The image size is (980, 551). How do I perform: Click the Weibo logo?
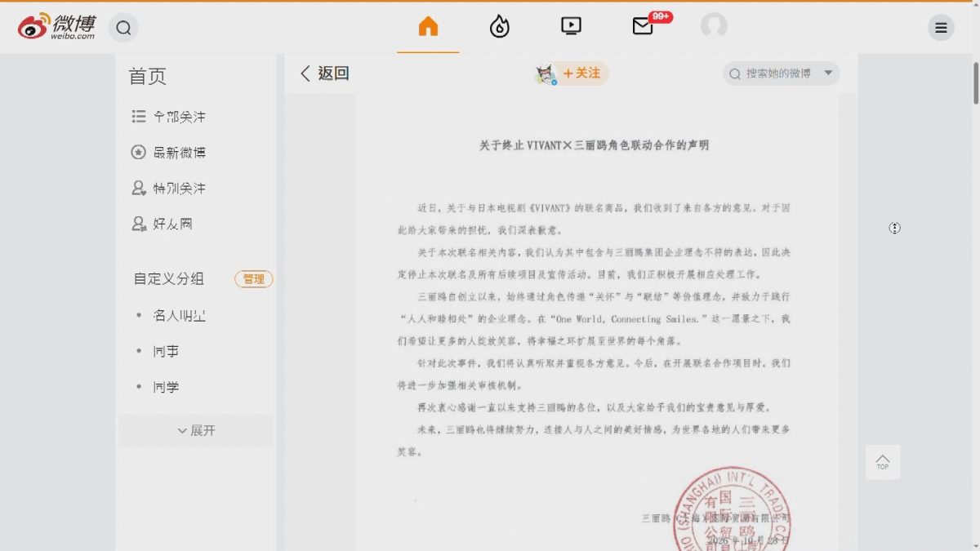click(57, 27)
